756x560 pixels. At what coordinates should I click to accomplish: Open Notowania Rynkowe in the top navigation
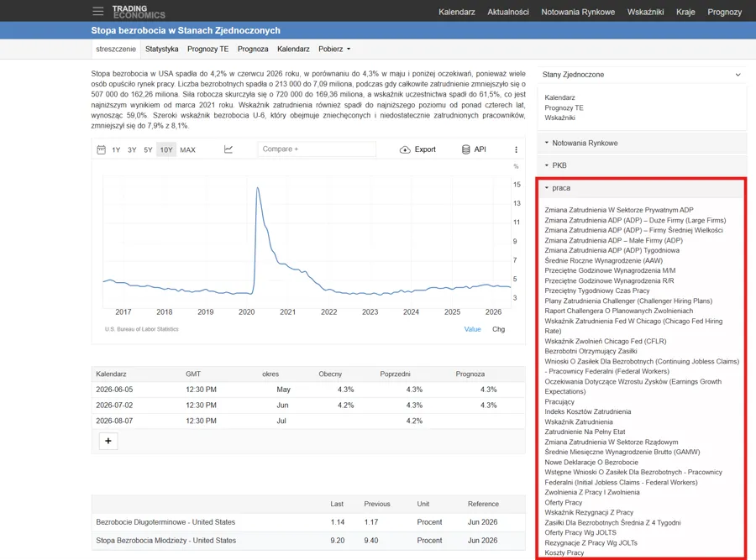pos(578,12)
